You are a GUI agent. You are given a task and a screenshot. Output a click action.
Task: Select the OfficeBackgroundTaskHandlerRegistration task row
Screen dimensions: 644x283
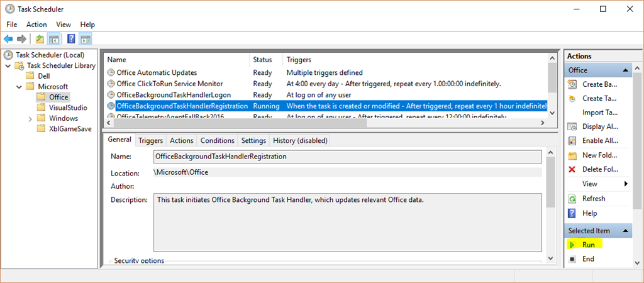pyautogui.click(x=326, y=106)
